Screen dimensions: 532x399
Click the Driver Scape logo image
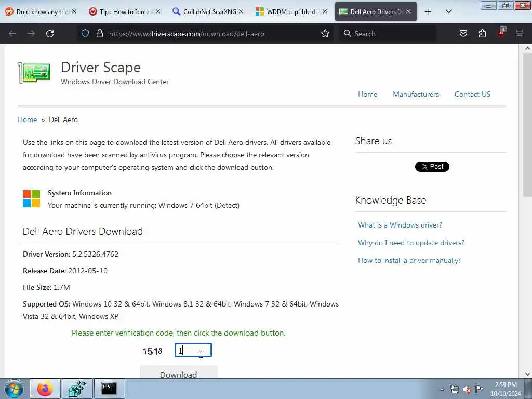(x=34, y=73)
